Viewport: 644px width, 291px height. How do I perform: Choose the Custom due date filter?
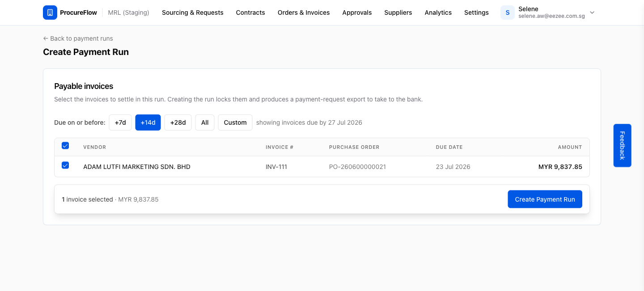[235, 122]
